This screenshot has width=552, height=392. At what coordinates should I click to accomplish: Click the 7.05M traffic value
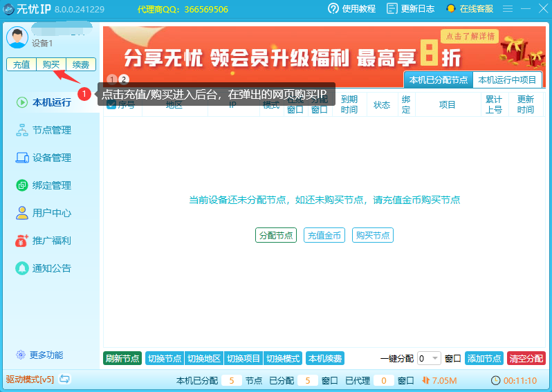[444, 380]
